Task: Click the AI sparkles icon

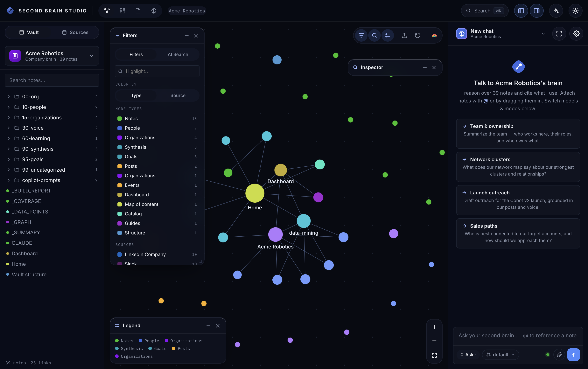Action: tap(556, 11)
